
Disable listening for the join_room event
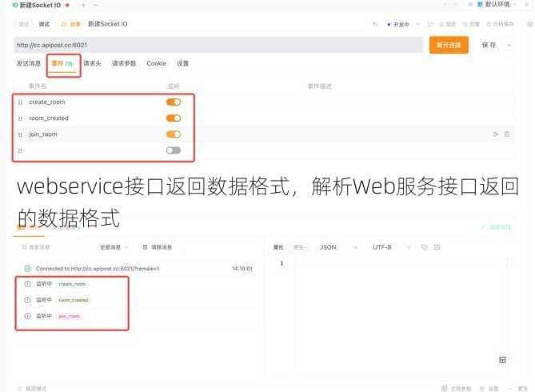tap(174, 134)
